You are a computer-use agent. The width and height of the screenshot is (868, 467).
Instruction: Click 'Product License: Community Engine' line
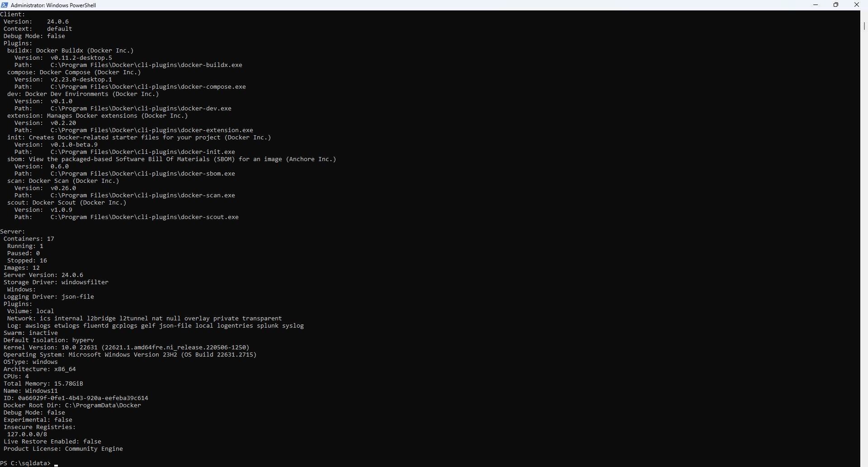tap(63, 449)
